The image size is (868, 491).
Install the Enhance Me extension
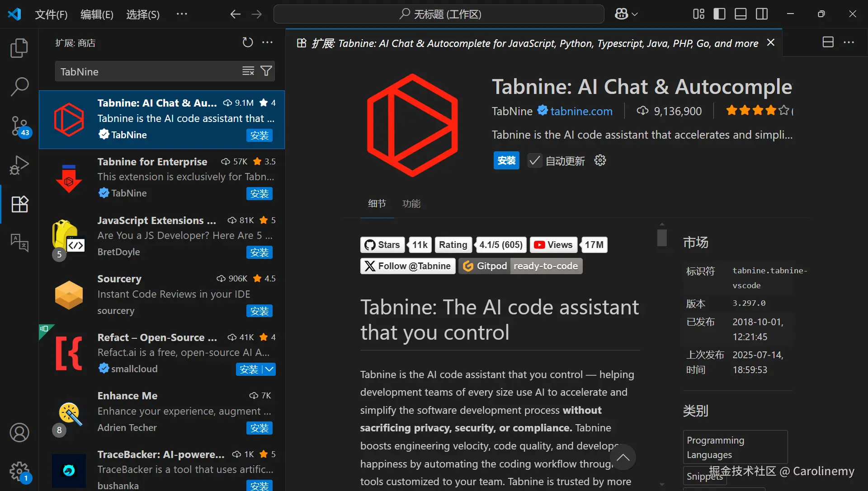pyautogui.click(x=259, y=428)
